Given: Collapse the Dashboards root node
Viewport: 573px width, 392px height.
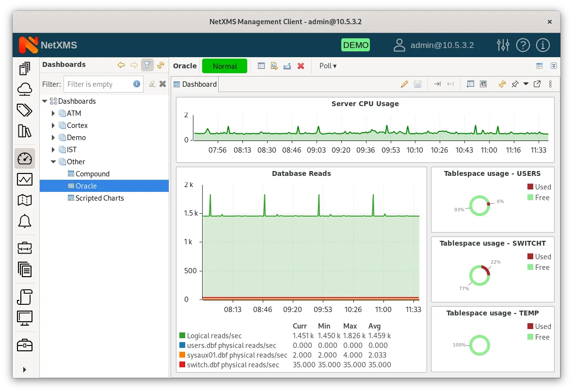Looking at the screenshot, I should click(x=45, y=101).
